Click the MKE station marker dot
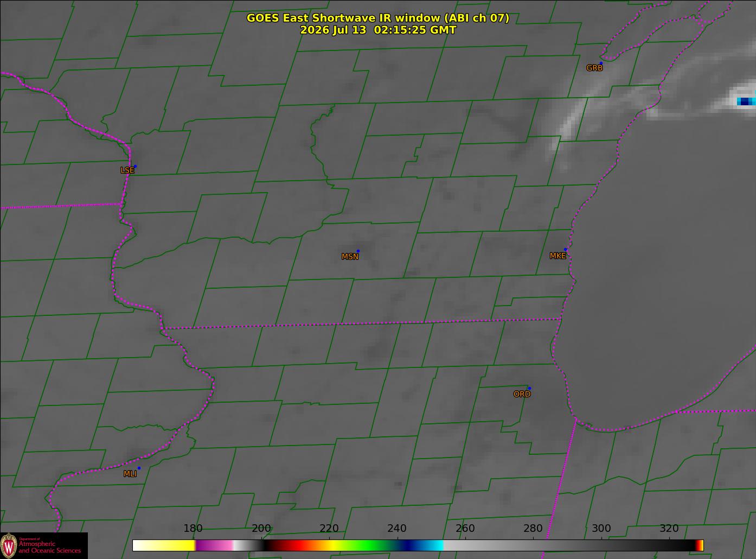The width and height of the screenshot is (756, 559). [x=565, y=250]
